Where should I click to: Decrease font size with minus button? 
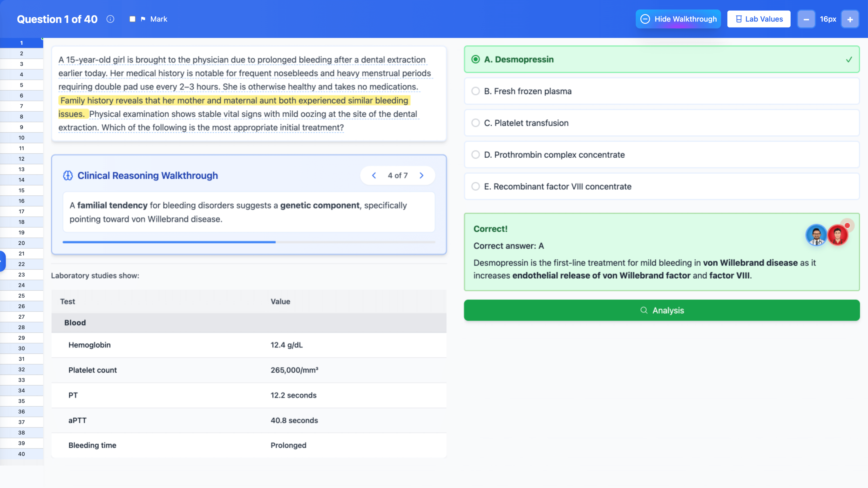point(806,19)
